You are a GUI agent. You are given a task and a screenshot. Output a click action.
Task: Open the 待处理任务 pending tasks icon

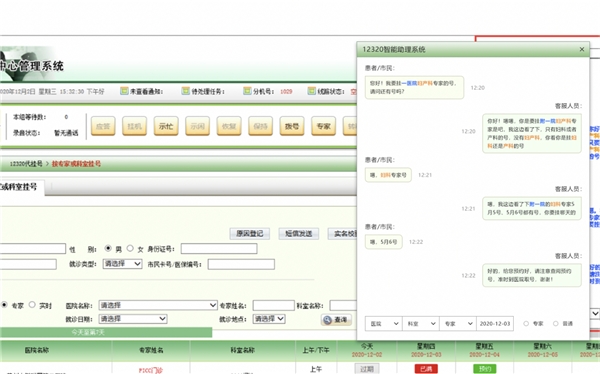[186, 91]
